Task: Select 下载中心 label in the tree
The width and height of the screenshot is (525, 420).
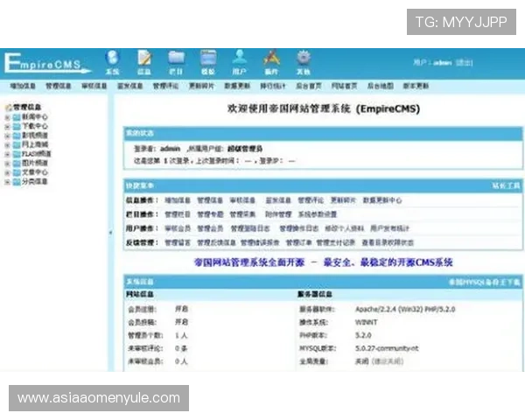Action: pyautogui.click(x=35, y=126)
